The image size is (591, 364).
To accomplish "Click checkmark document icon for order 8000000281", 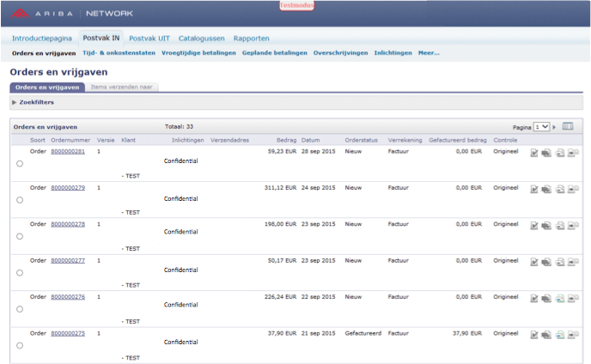I will (534, 153).
